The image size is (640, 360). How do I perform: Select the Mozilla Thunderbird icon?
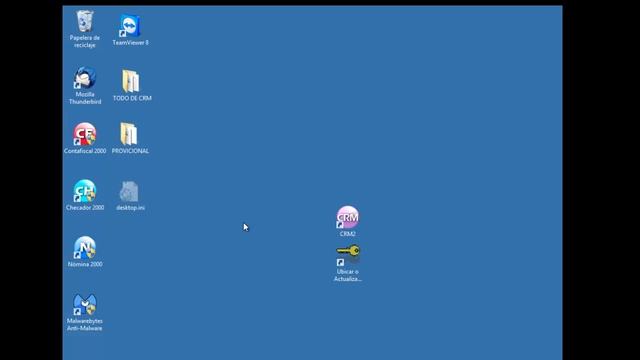[x=84, y=78]
